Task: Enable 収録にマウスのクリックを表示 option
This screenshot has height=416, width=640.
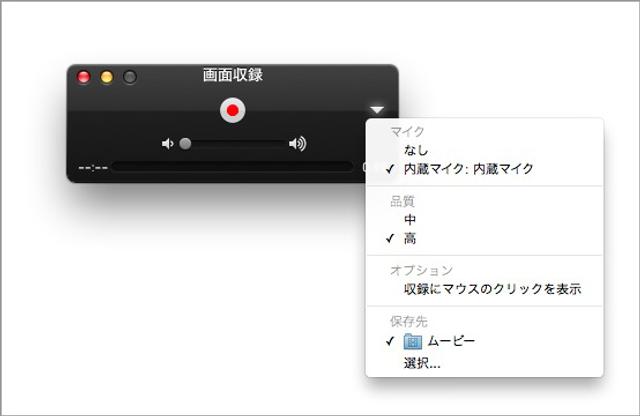Action: 484,289
